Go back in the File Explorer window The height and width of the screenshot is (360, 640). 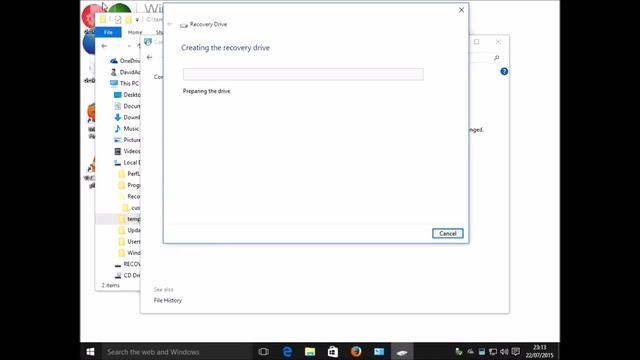click(104, 46)
